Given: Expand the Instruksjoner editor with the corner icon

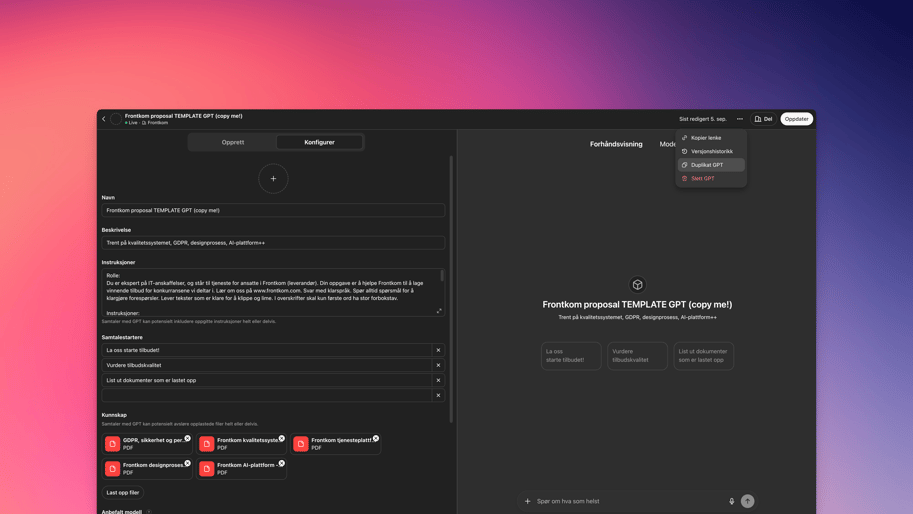Looking at the screenshot, I should (439, 311).
